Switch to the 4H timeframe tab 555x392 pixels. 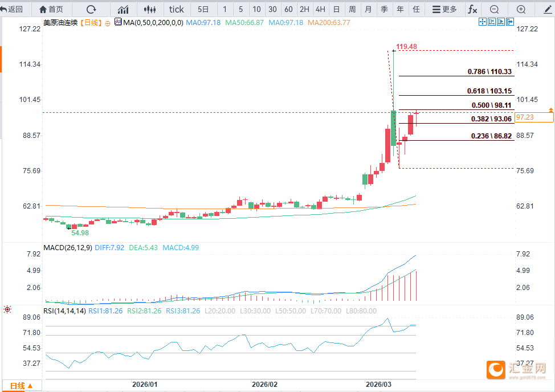[x=321, y=9]
